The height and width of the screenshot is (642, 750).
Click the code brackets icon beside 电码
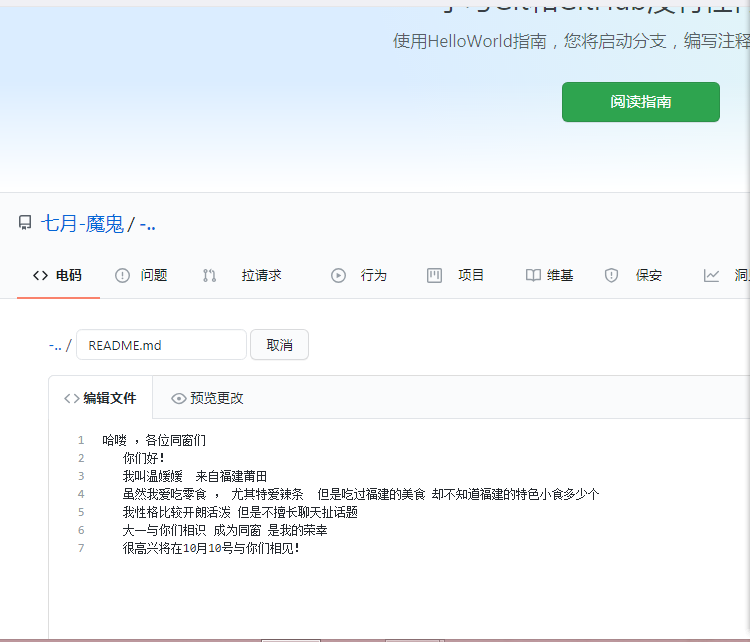coord(40,275)
